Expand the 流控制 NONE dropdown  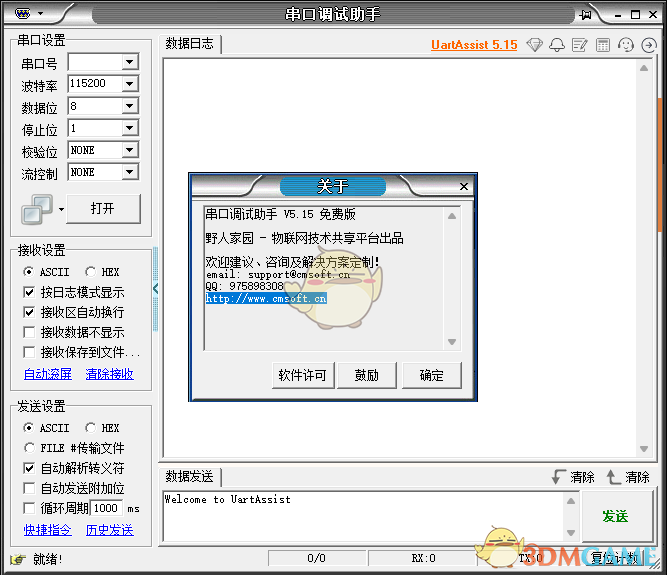point(130,172)
